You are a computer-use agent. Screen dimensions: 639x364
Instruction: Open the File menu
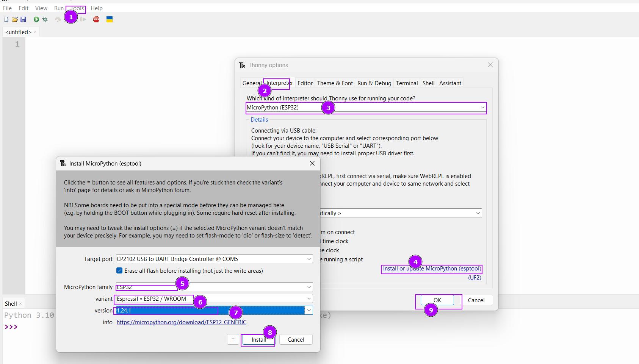point(7,8)
